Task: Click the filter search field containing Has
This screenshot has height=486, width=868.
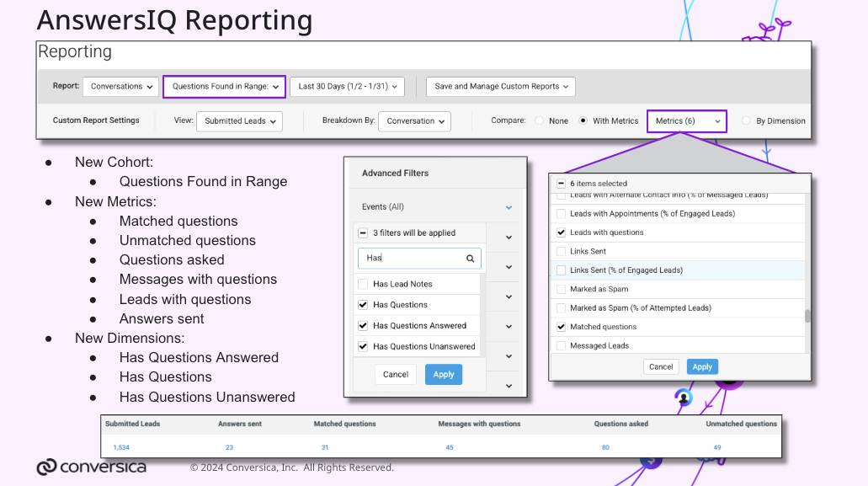Action: click(x=419, y=258)
